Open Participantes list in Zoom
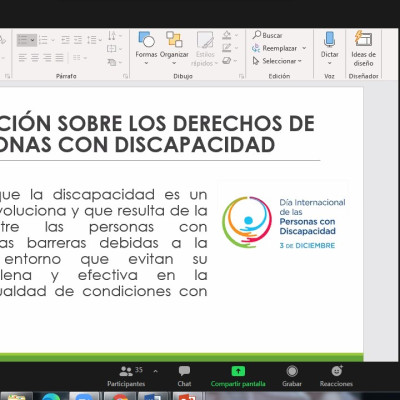The width and height of the screenshot is (400, 400). [126, 377]
